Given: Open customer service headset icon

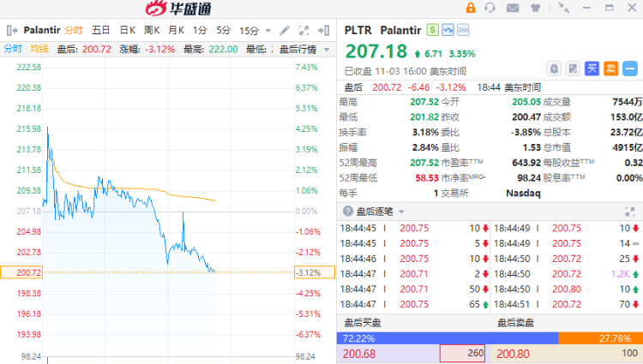Looking at the screenshot, I should (x=490, y=8).
